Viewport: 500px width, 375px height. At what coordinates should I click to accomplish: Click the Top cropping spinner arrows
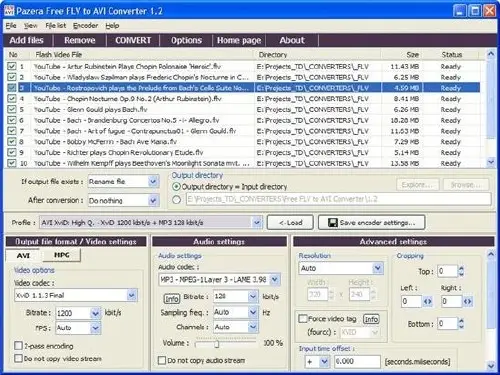point(461,271)
